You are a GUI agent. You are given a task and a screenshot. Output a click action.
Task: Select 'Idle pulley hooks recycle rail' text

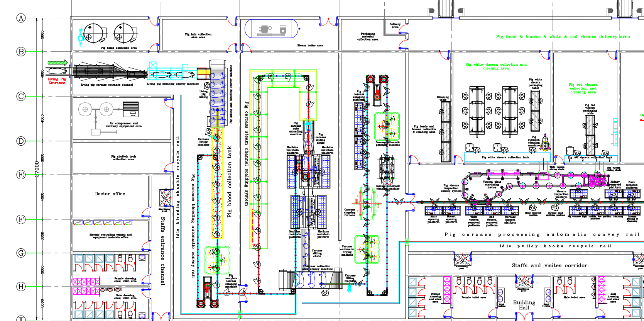tap(556, 246)
